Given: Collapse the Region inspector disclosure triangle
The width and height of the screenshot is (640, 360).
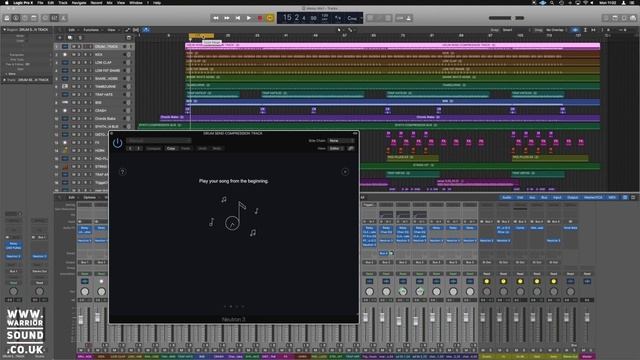Looking at the screenshot, I should (4, 30).
